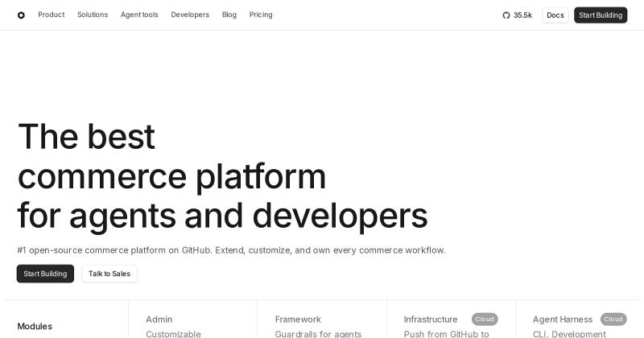644x338 pixels.
Task: Open the Agent tools menu
Action: tap(139, 14)
